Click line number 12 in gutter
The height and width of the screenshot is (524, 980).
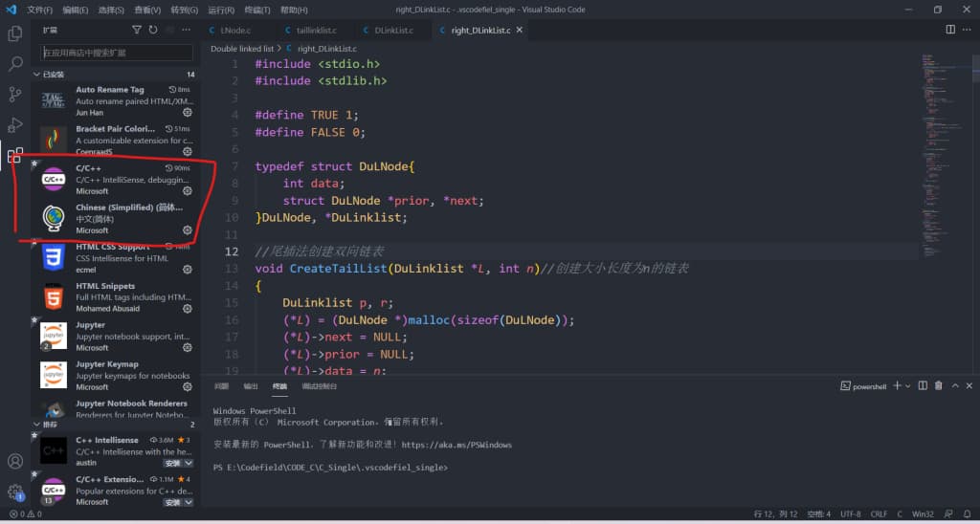pos(232,251)
